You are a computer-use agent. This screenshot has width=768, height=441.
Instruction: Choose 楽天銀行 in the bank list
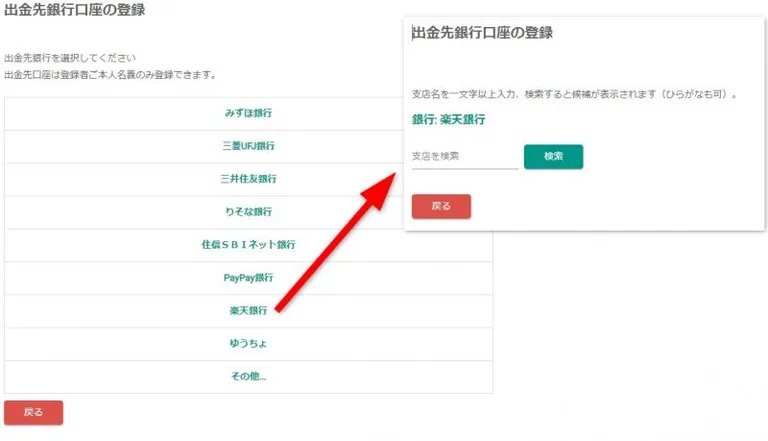click(x=248, y=311)
